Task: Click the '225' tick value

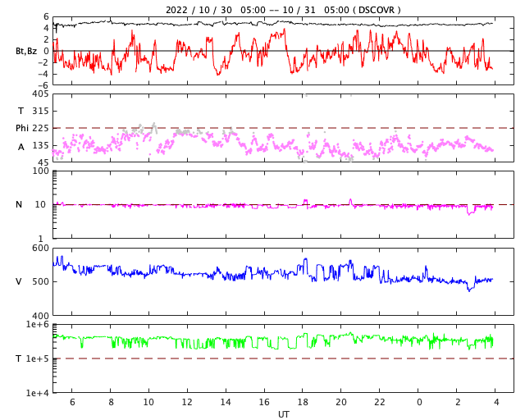Action: pos(40,128)
